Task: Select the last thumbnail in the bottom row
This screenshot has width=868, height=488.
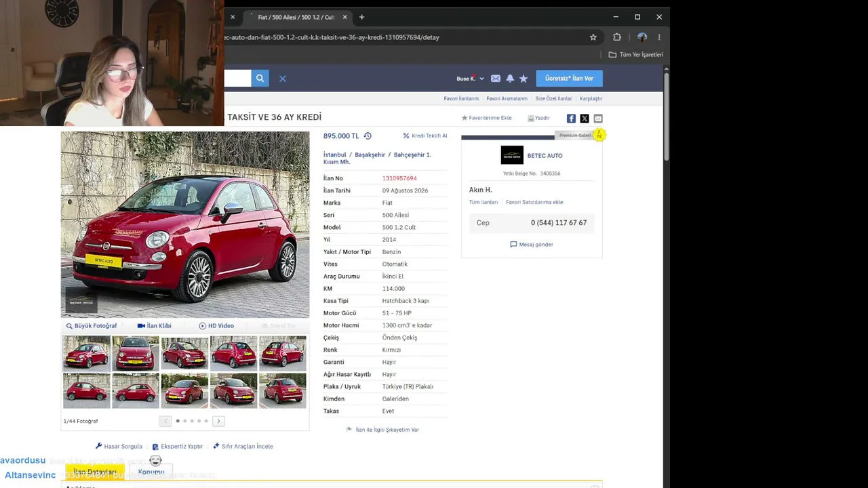Action: [283, 390]
